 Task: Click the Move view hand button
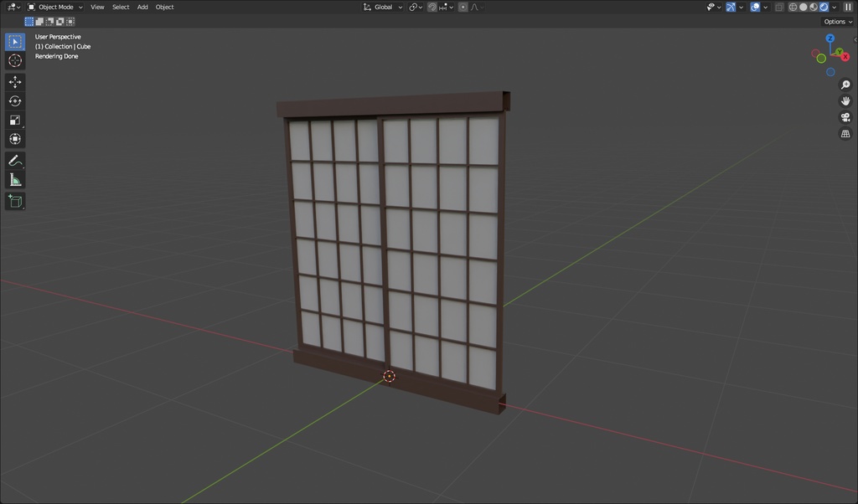[x=845, y=101]
